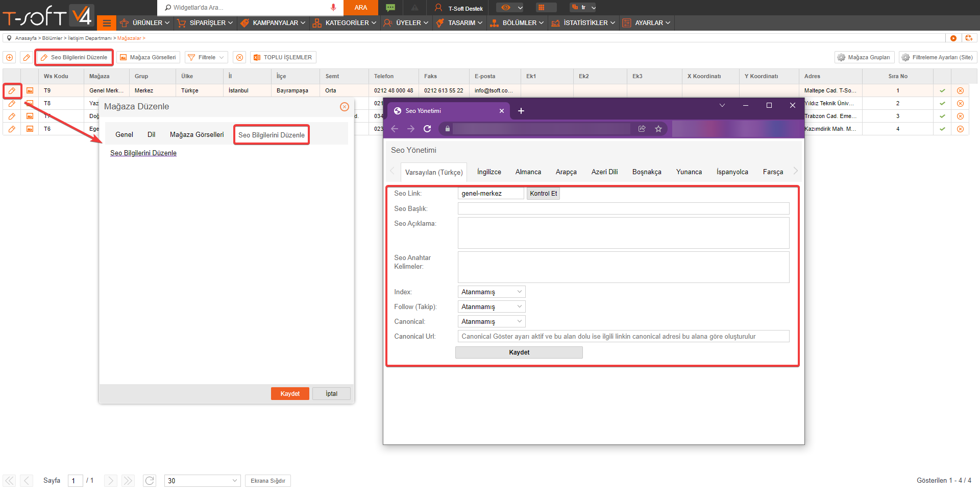
Task: Open the Canonical dropdown
Action: [x=492, y=321]
